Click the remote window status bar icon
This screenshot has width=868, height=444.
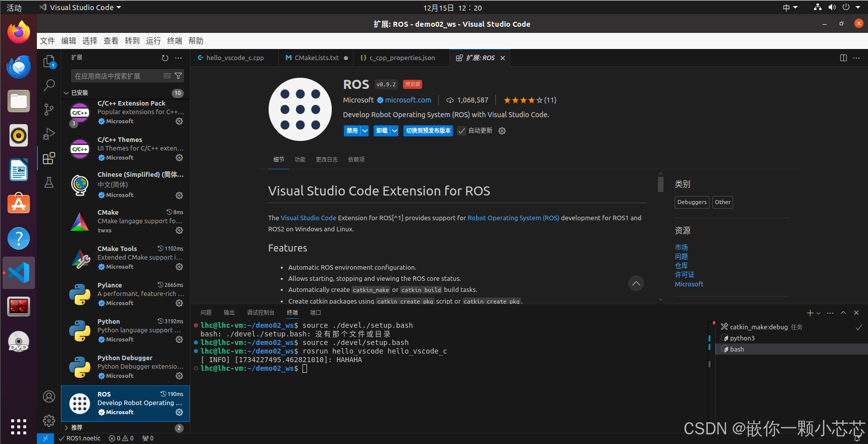[x=45, y=438]
